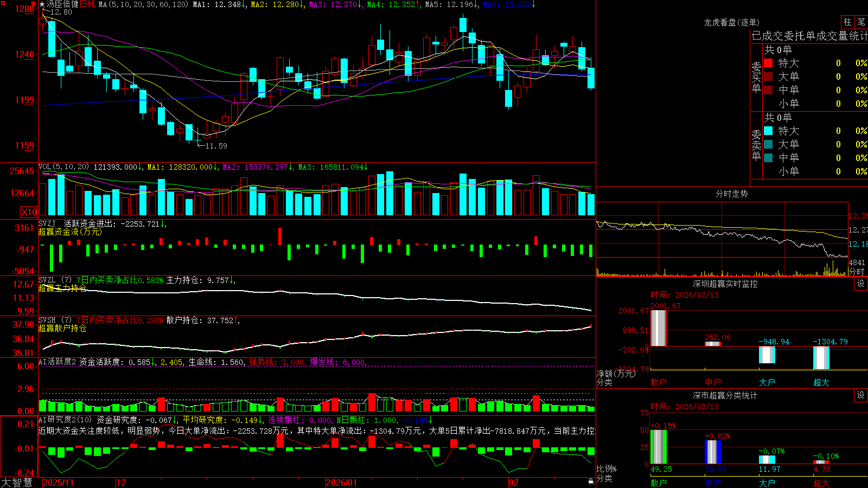Click 时间: 2026/02/13 in 深市超赢分类统计

685,407
